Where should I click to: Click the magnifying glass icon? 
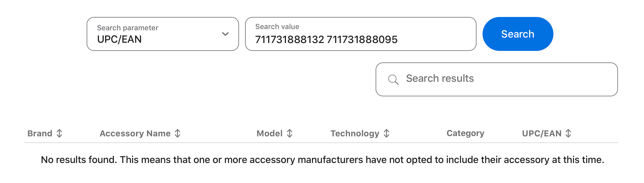point(393,79)
